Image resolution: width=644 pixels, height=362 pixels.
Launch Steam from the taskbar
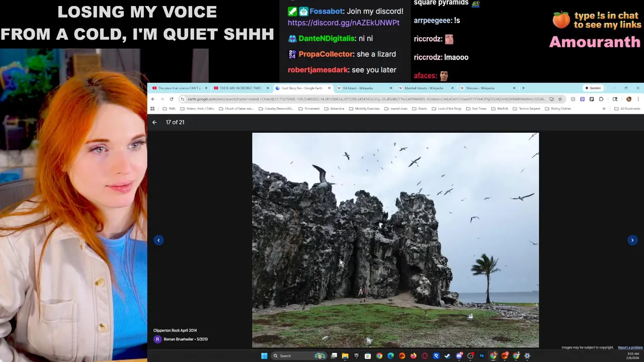pos(448,356)
